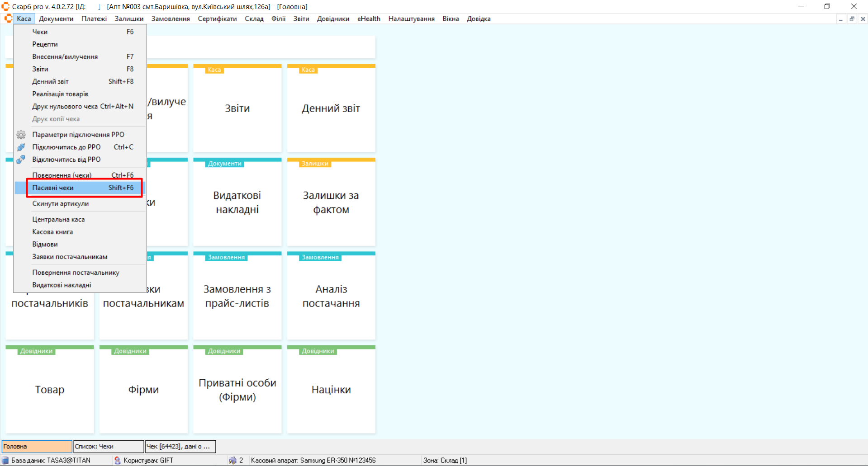This screenshot has width=868, height=466.
Task: Click the gear icon beside Параметри підключення РРО
Action: tap(21, 135)
